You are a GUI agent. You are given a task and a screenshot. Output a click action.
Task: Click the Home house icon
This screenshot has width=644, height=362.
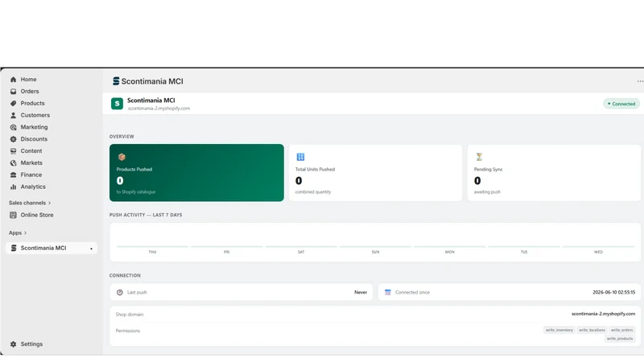(x=13, y=80)
